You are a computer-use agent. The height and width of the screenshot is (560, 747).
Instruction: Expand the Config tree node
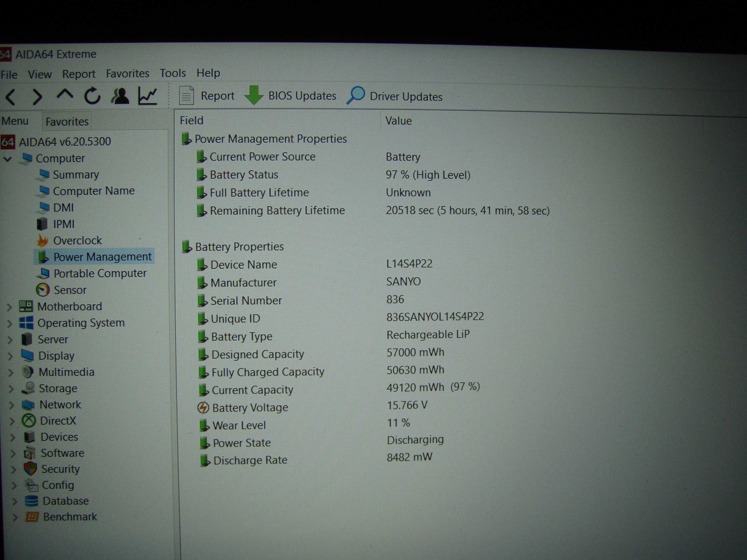pos(14,486)
